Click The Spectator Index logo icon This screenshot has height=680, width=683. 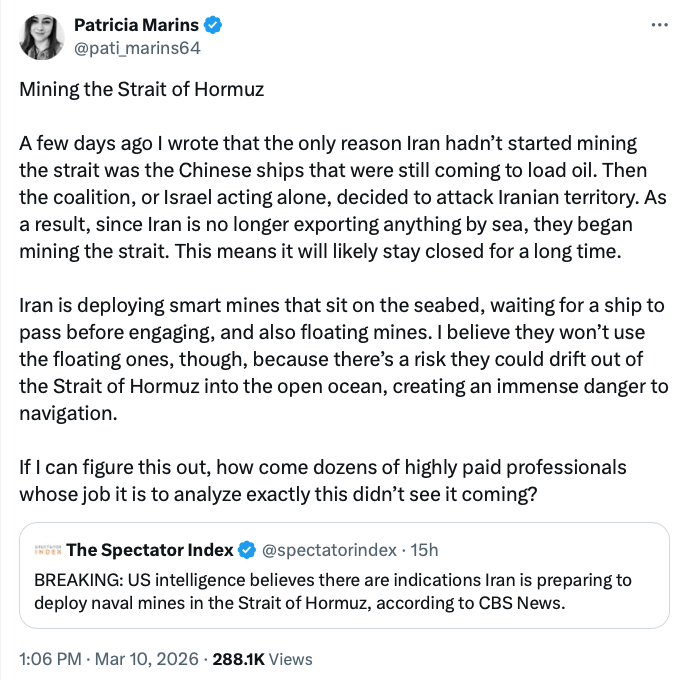click(x=47, y=549)
